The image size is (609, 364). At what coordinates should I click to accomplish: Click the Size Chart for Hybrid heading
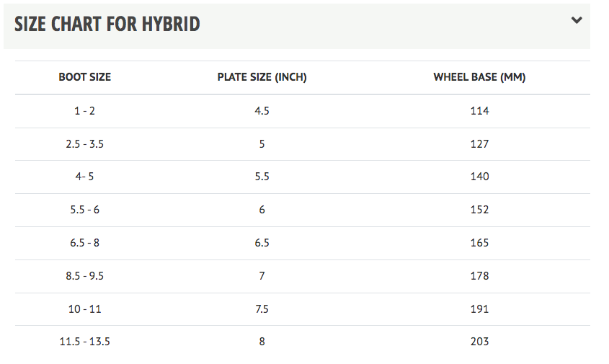(107, 24)
